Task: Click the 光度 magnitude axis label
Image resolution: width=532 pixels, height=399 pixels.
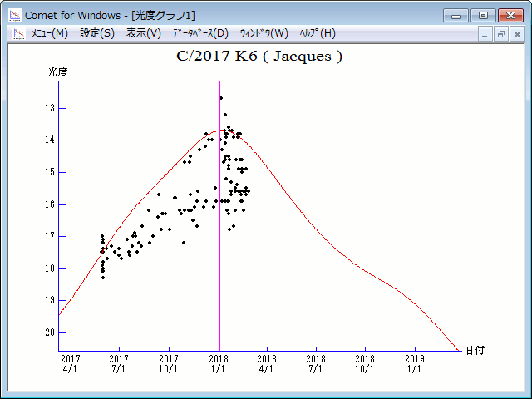Action: (57, 72)
